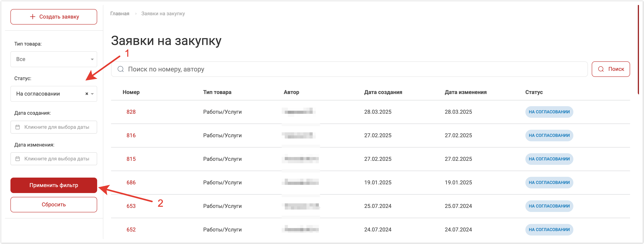The height and width of the screenshot is (244, 644).
Task: Open request number 652
Action: [131, 230]
